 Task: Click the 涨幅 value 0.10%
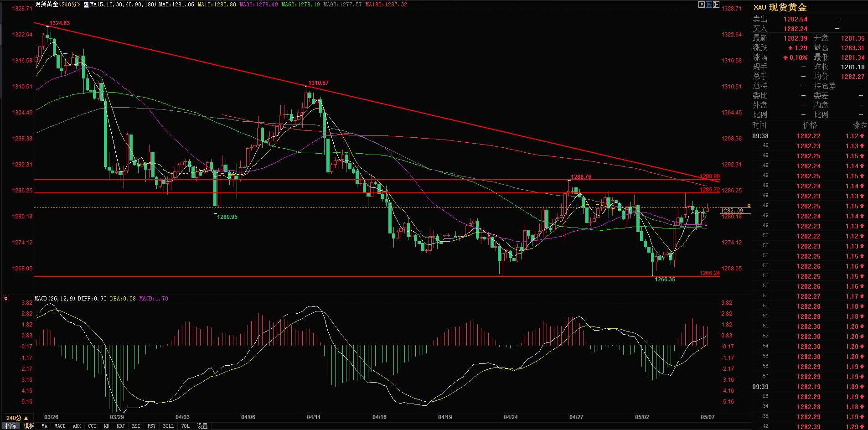coord(795,57)
